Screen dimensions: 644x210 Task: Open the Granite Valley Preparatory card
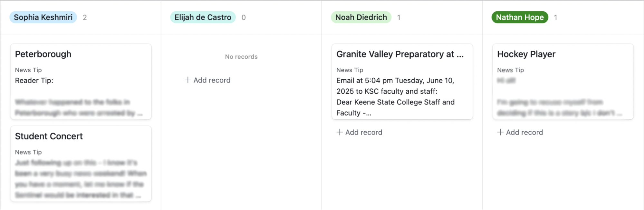click(x=402, y=82)
